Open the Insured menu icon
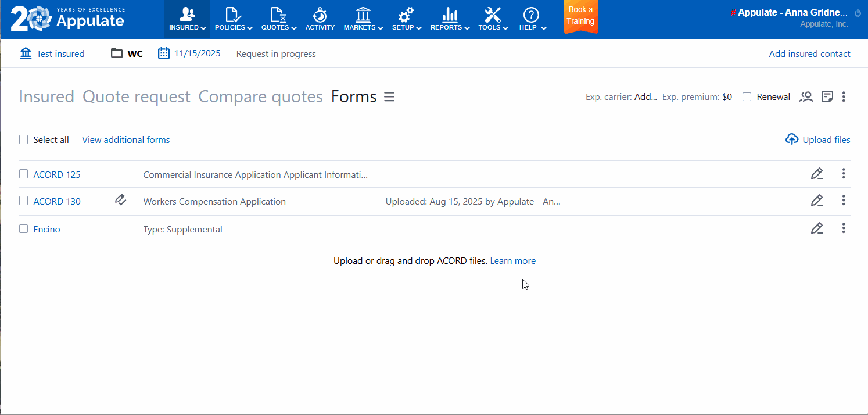Image resolution: width=868 pixels, height=415 pixels. coord(187,14)
